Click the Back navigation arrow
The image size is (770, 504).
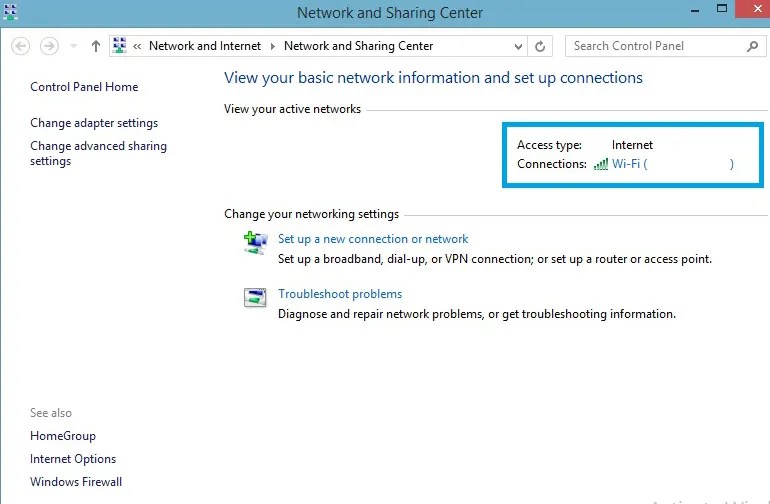click(x=21, y=46)
